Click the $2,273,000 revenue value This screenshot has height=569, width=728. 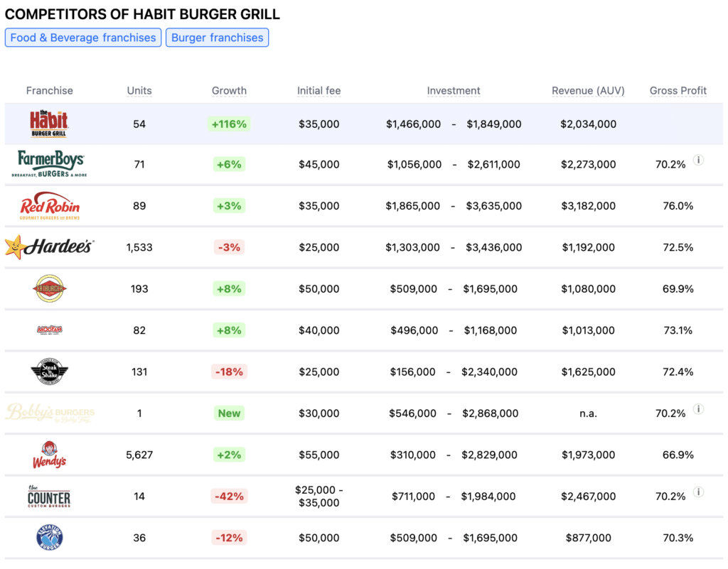tap(588, 164)
